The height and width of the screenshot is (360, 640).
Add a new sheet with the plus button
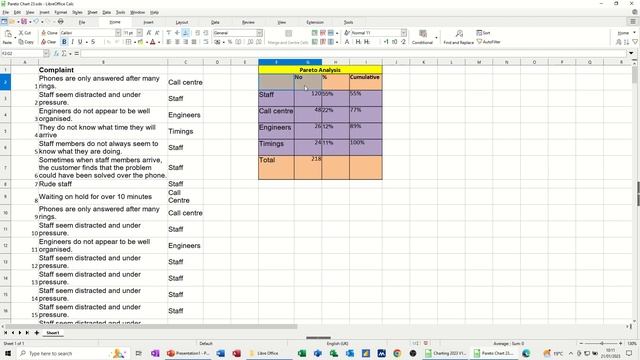36,333
